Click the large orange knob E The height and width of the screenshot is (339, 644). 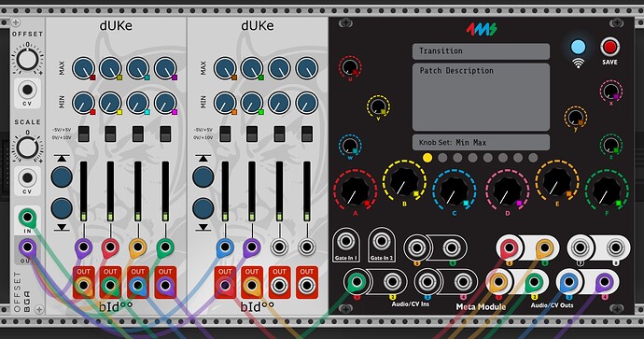point(557,181)
